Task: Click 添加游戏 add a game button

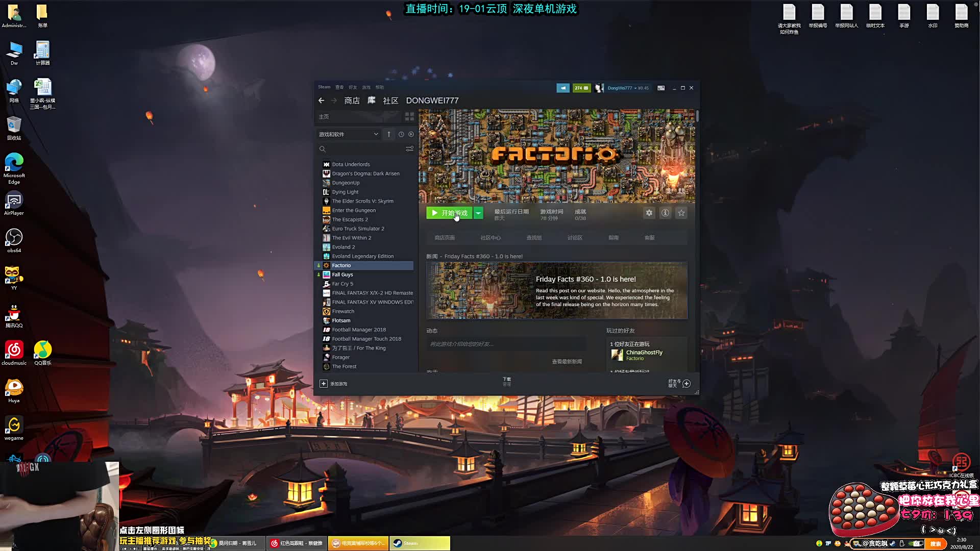Action: [333, 384]
